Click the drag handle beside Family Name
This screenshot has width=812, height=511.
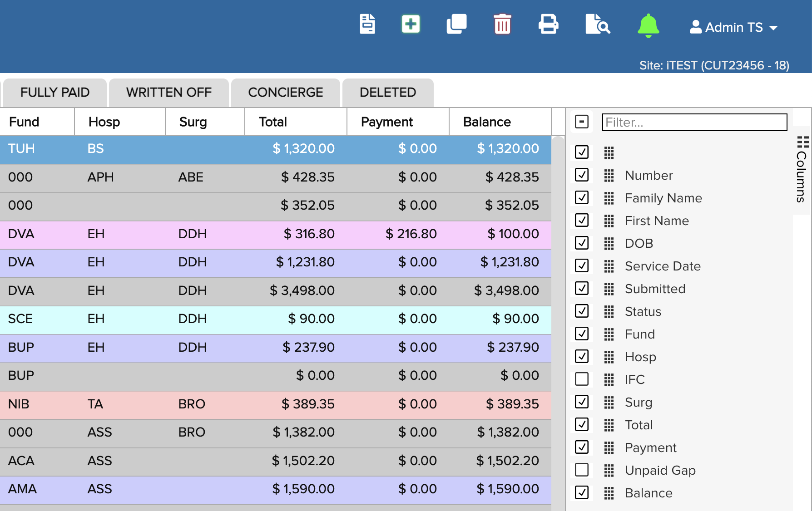pyautogui.click(x=609, y=198)
